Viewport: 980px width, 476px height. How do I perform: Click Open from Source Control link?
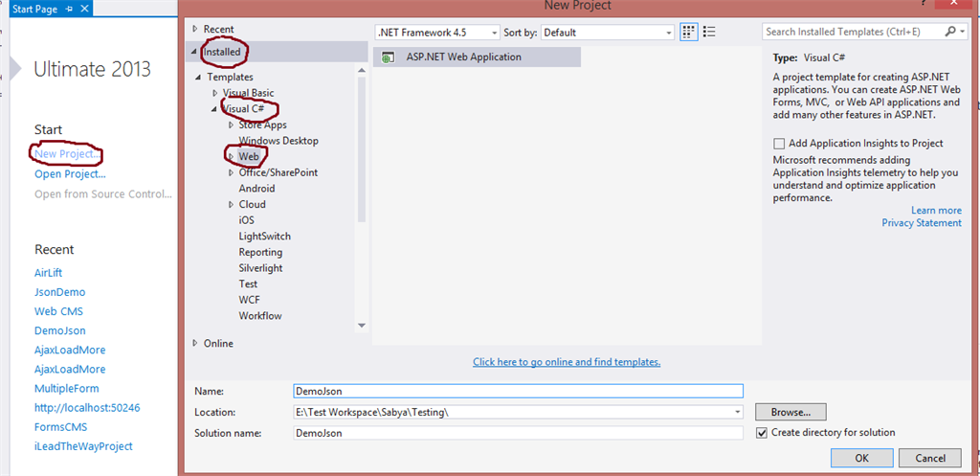coord(103,193)
